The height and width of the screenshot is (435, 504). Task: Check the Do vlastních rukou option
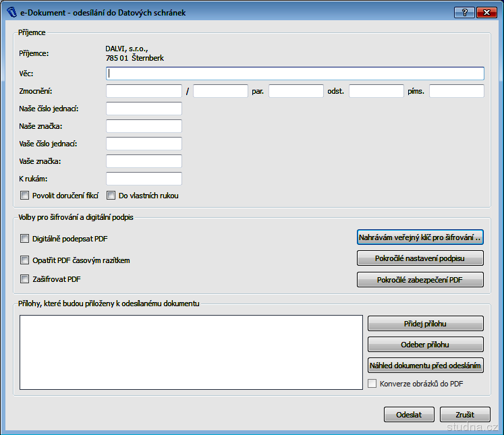111,196
